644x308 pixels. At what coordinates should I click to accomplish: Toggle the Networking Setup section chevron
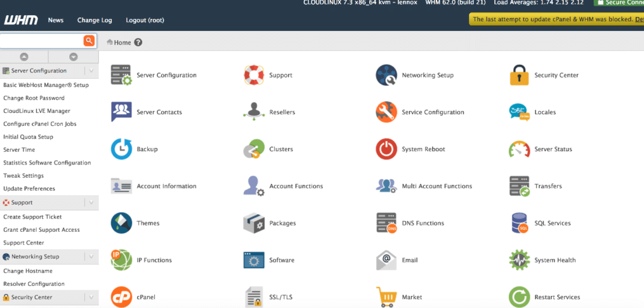coord(91,257)
